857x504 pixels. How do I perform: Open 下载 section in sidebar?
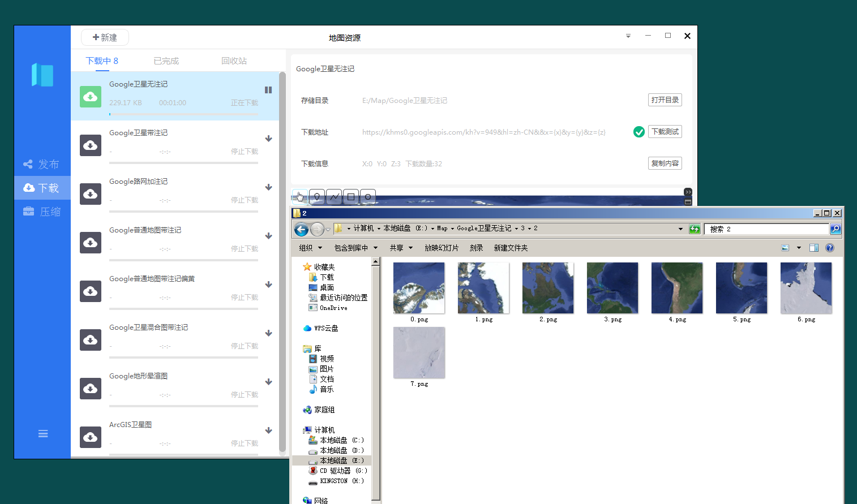[x=41, y=188]
